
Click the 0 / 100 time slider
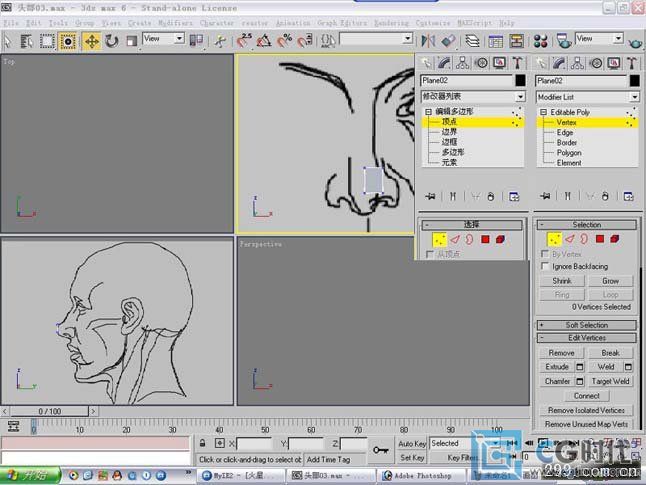[x=49, y=411]
